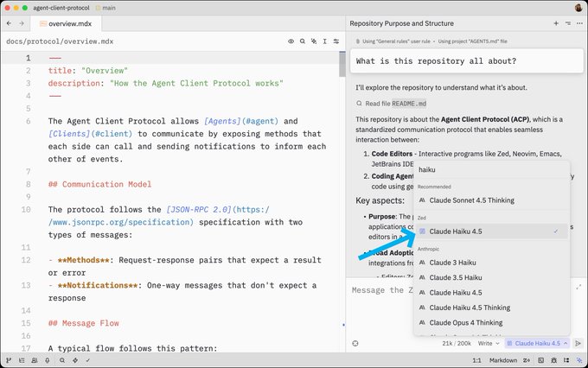This screenshot has width=588, height=368.
Task: Click line number 8 in the gutter
Action: click(29, 184)
